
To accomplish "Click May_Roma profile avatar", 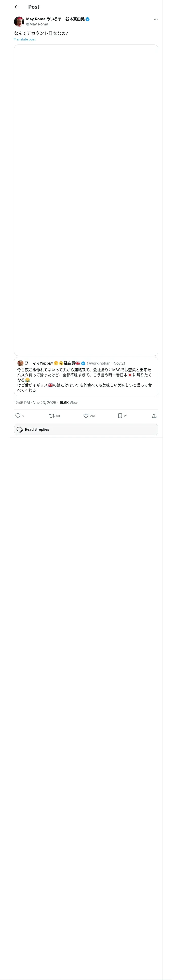I will point(19,21).
